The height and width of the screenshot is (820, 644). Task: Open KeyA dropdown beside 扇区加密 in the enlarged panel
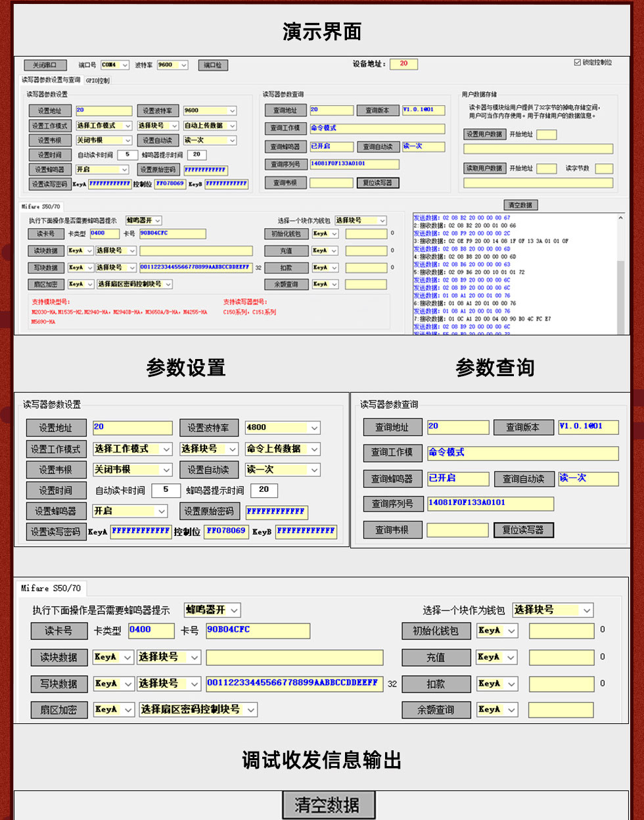pyautogui.click(x=114, y=710)
